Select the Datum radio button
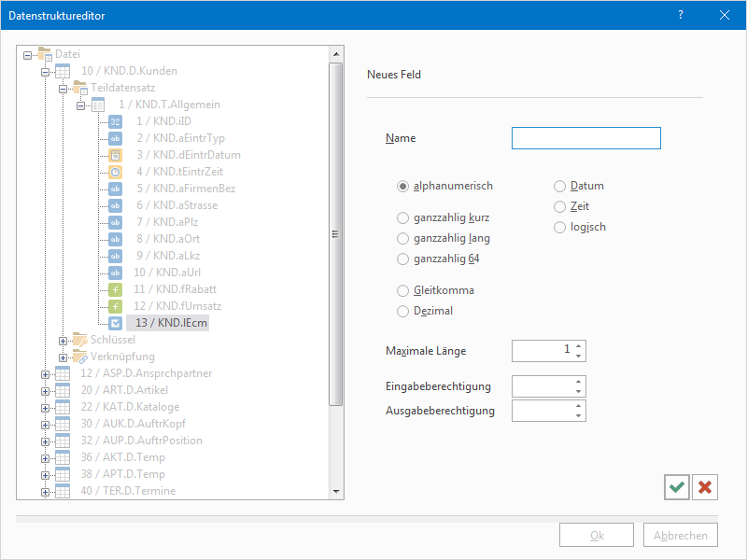The image size is (747, 560). pyautogui.click(x=560, y=186)
